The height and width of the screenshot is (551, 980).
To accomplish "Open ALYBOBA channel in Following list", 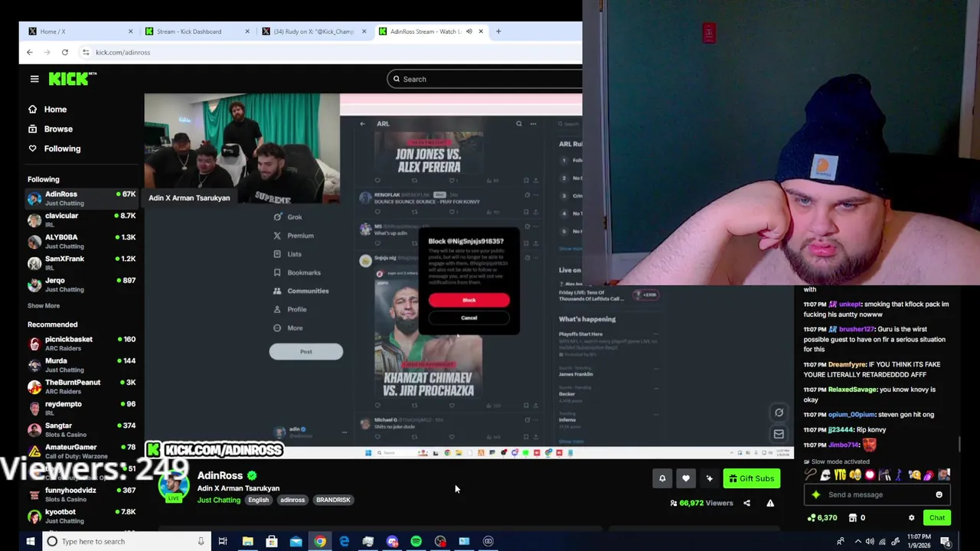I will click(81, 241).
